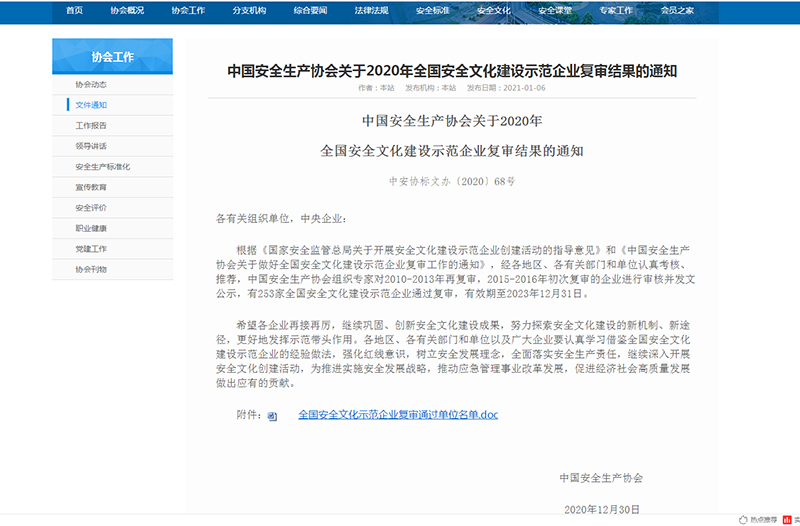Open 宣传教育 in the sidebar
The image size is (800, 526).
(90, 187)
